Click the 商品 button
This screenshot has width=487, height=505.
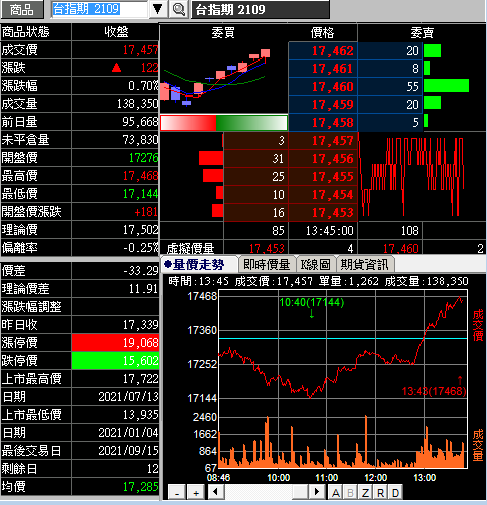(x=22, y=9)
